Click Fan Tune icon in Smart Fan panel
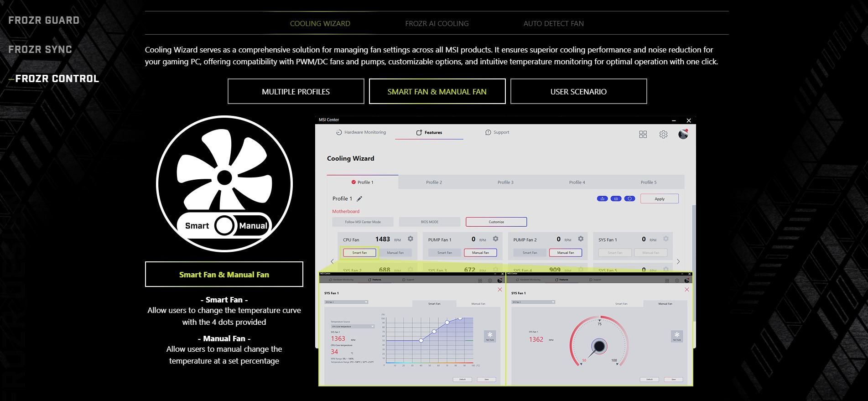The height and width of the screenshot is (401, 868). point(490,336)
